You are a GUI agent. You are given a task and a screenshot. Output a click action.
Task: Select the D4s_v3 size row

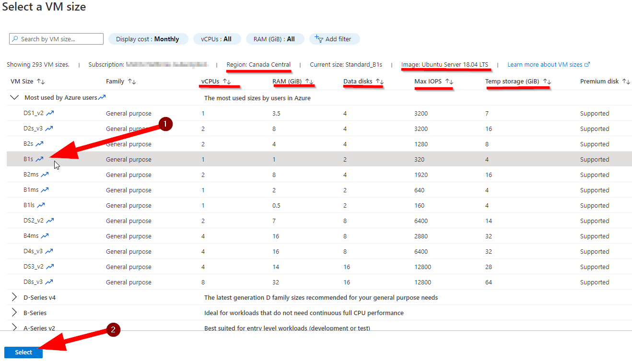click(x=319, y=251)
